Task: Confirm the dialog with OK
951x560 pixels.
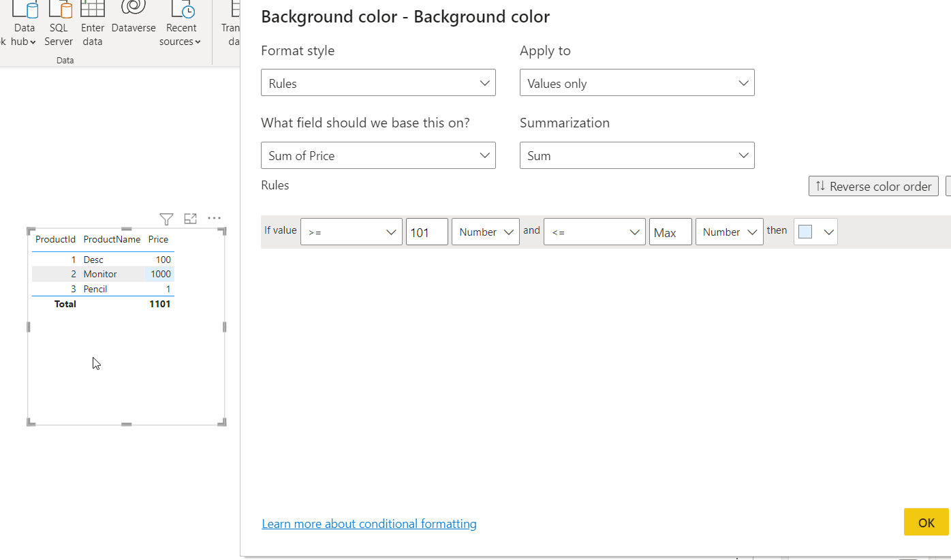Action: tap(926, 522)
